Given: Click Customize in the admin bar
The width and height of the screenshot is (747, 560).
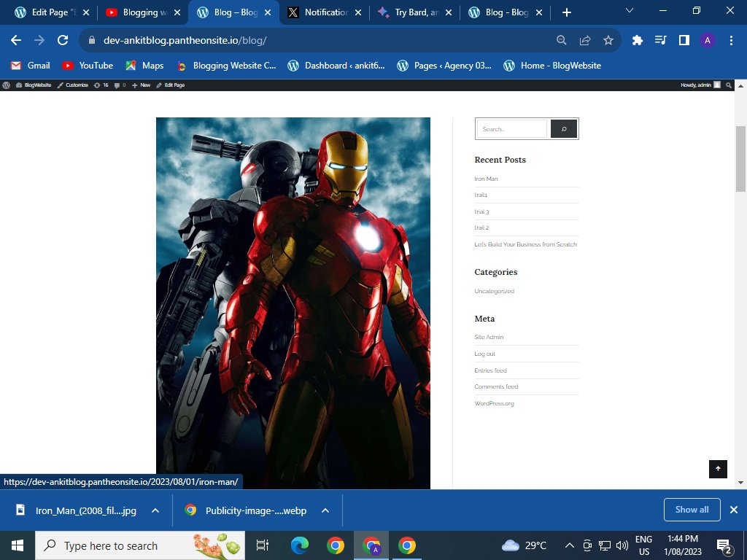Looking at the screenshot, I should point(73,85).
